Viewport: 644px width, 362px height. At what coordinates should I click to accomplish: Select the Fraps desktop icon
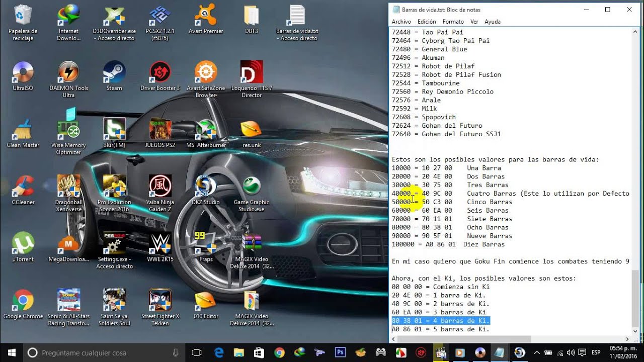coord(206,248)
